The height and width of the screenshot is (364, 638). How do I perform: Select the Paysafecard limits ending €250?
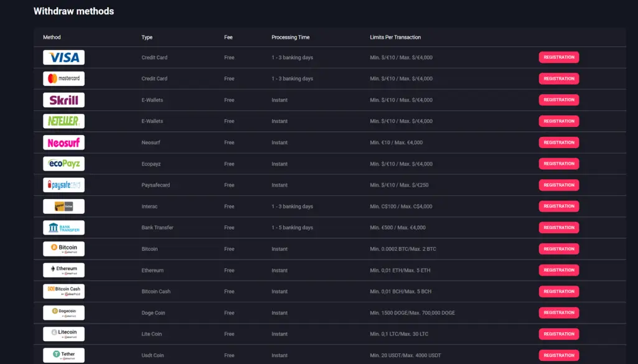point(399,185)
